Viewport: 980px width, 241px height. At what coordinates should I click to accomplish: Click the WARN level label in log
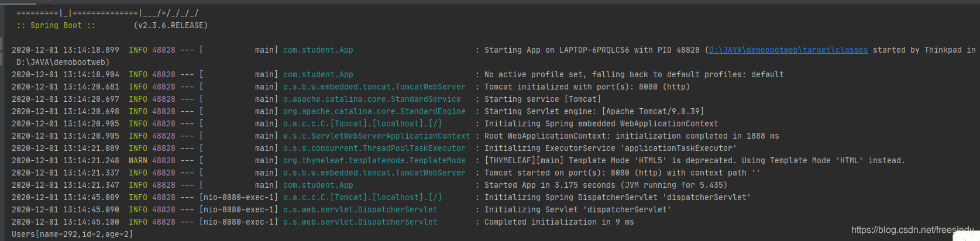[x=138, y=161]
